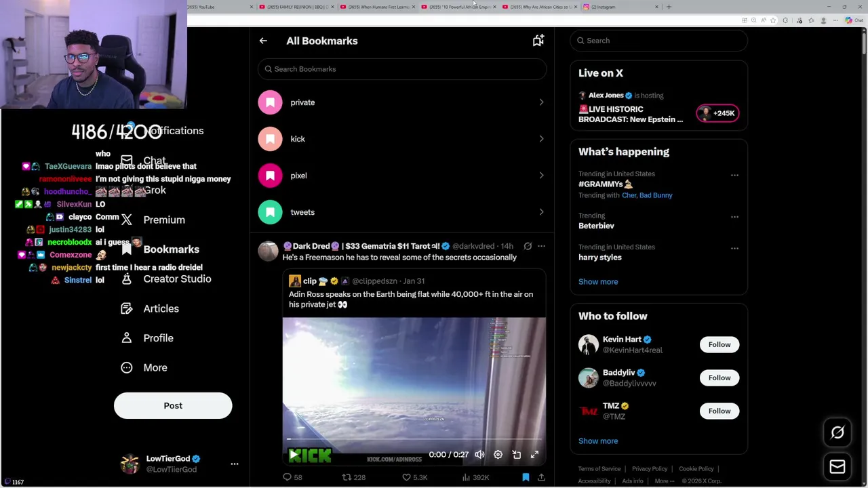Repost the post with 228 reposts

coord(353,477)
